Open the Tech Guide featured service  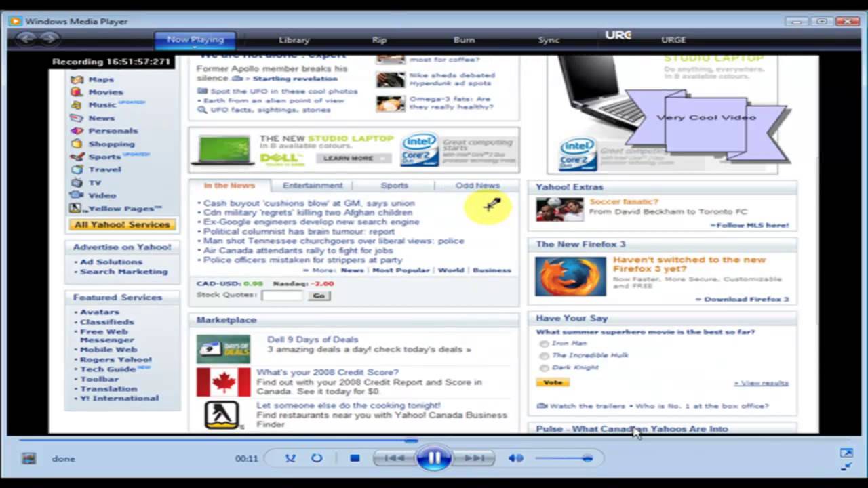coord(108,369)
